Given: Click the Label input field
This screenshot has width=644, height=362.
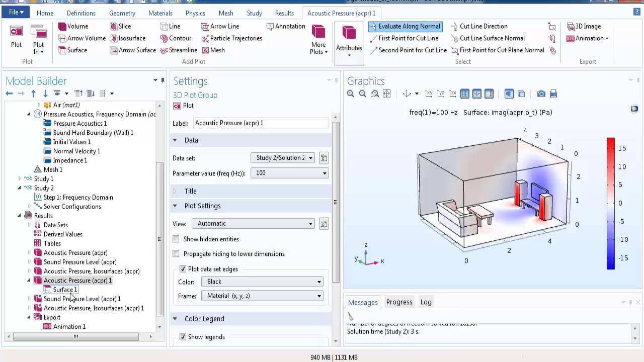Looking at the screenshot, I should tap(261, 123).
